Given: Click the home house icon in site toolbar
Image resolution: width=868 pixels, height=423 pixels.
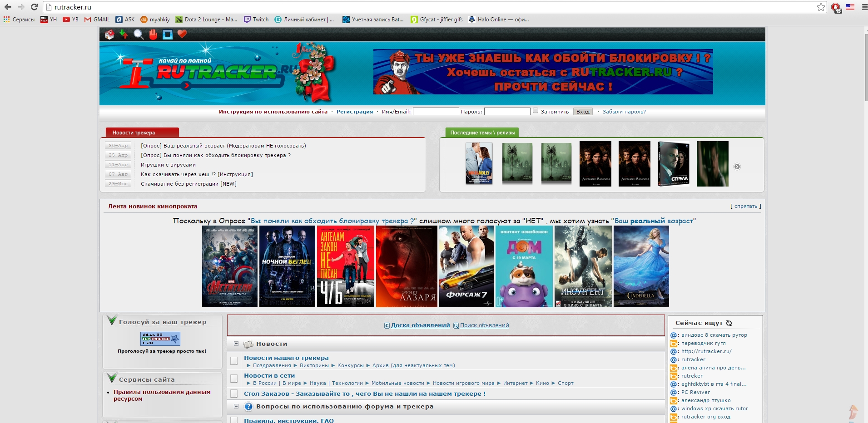Looking at the screenshot, I should click(x=109, y=34).
